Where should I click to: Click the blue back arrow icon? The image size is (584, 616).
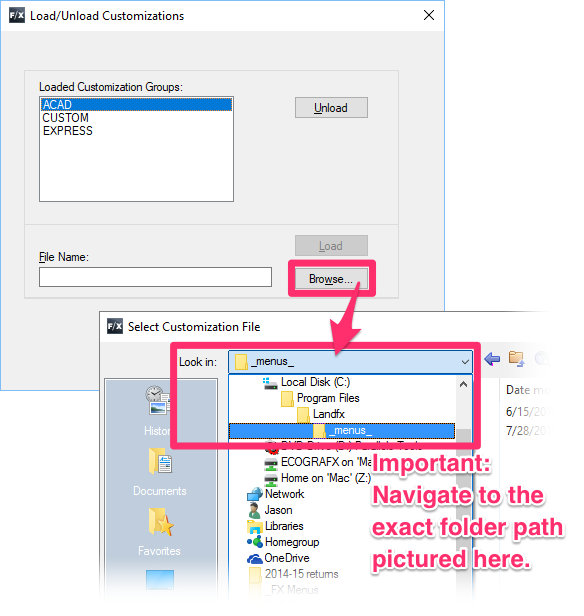tap(492, 358)
